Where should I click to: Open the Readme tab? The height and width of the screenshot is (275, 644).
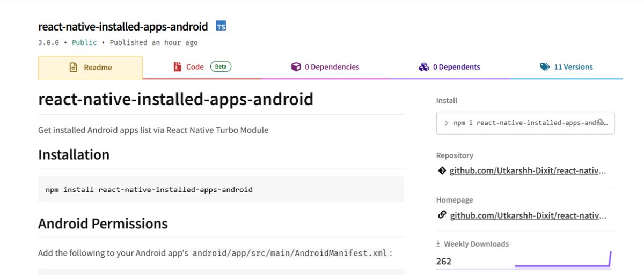(90, 68)
